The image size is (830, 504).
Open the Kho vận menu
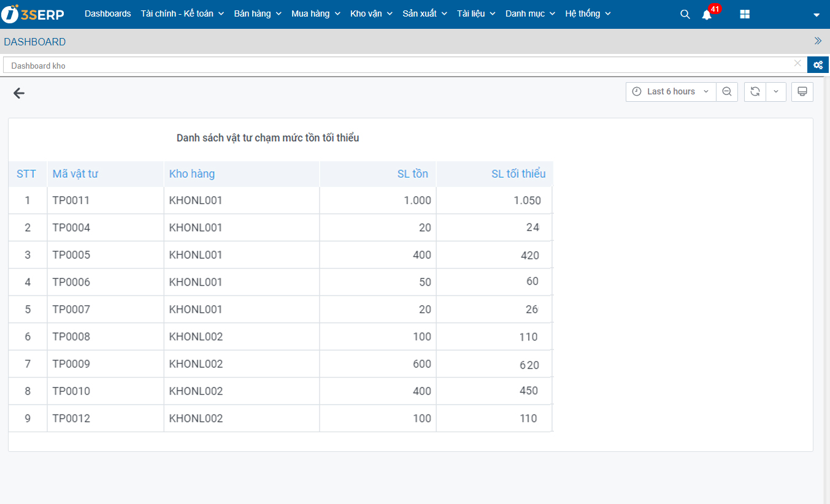click(371, 13)
